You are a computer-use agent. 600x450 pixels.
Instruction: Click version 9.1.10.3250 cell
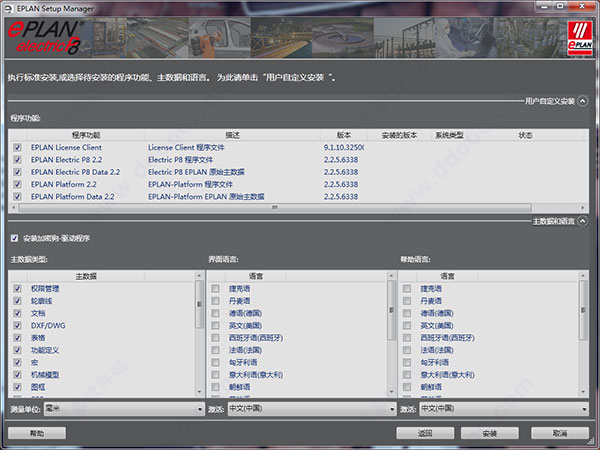tap(344, 147)
